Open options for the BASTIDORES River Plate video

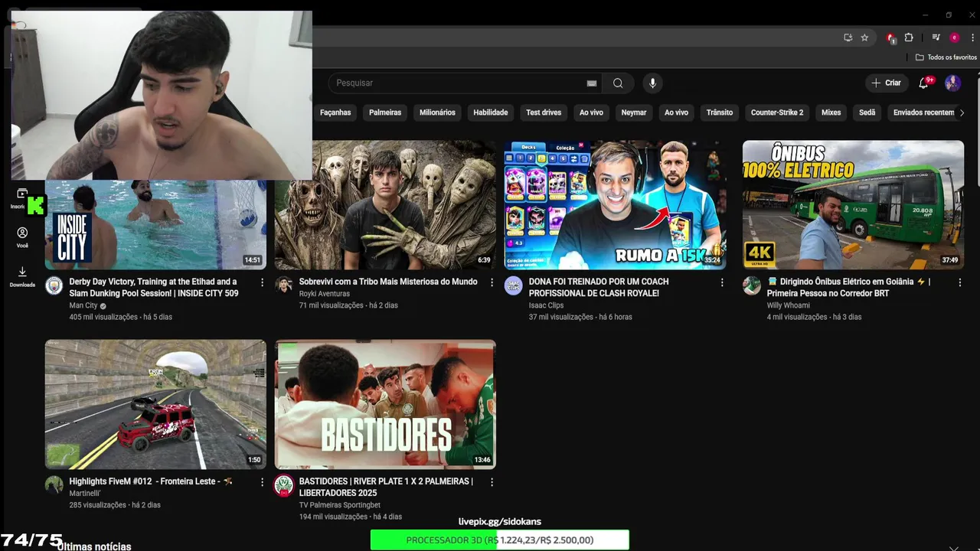click(492, 482)
